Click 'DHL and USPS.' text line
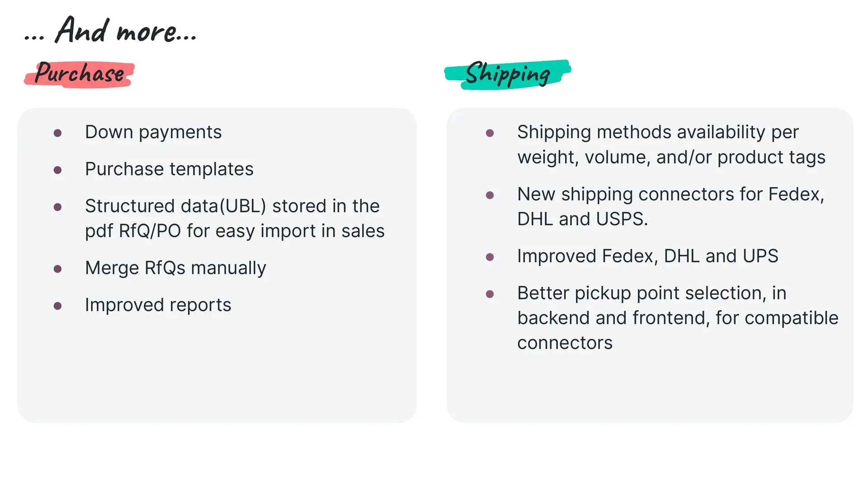The height and width of the screenshot is (488, 868). coord(582,220)
